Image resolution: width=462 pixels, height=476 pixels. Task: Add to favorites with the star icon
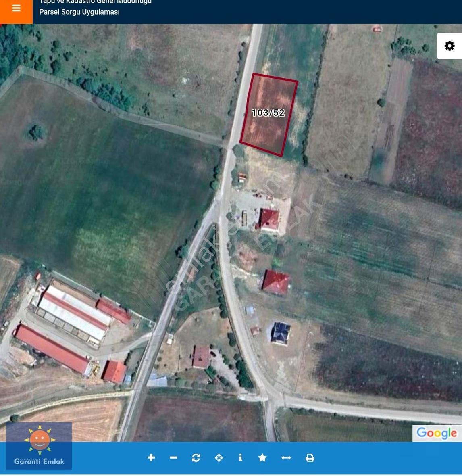(262, 458)
